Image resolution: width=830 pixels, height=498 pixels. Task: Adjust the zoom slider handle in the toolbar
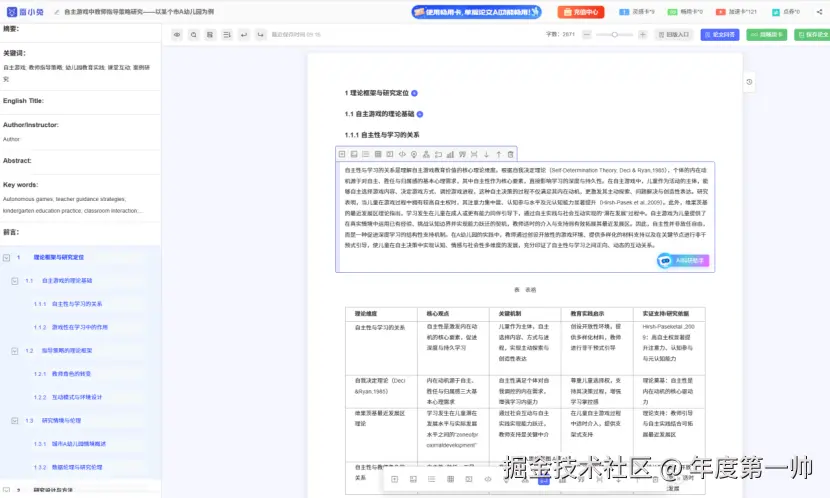[615, 34]
